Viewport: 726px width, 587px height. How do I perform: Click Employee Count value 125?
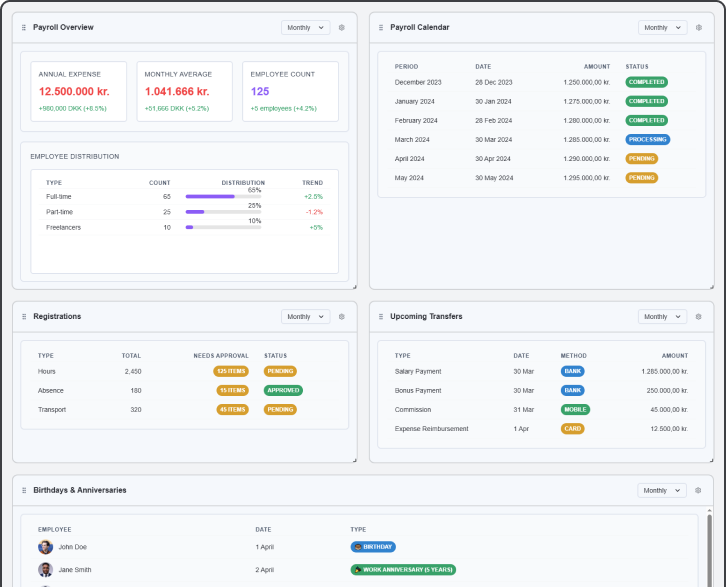(x=260, y=92)
